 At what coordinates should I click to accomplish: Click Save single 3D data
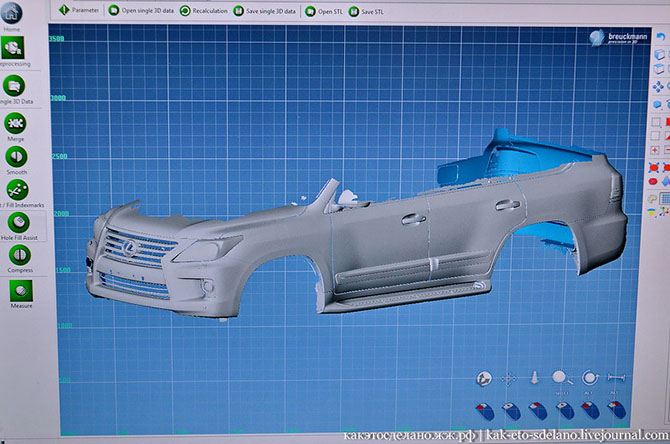point(264,11)
